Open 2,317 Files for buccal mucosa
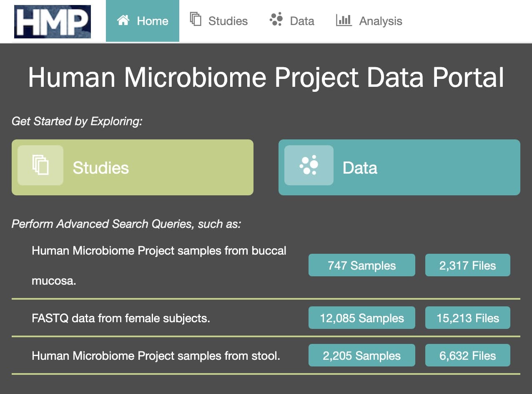 [468, 265]
